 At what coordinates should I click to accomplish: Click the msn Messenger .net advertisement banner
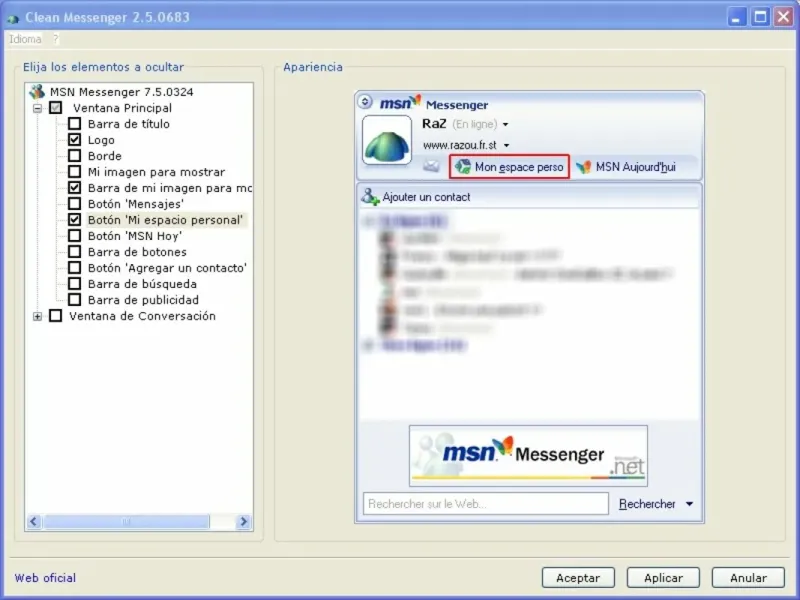528,456
